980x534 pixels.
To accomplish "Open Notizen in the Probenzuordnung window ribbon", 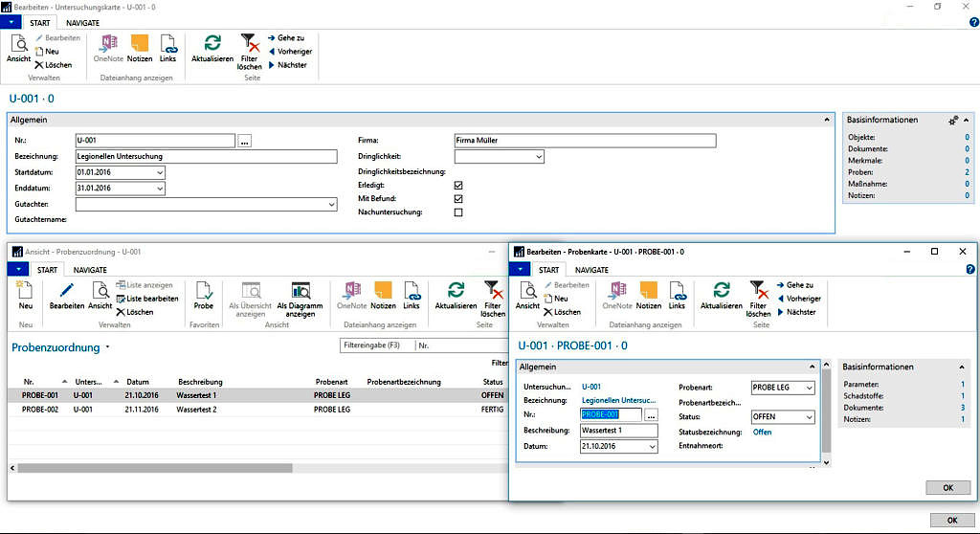I will pyautogui.click(x=384, y=292).
